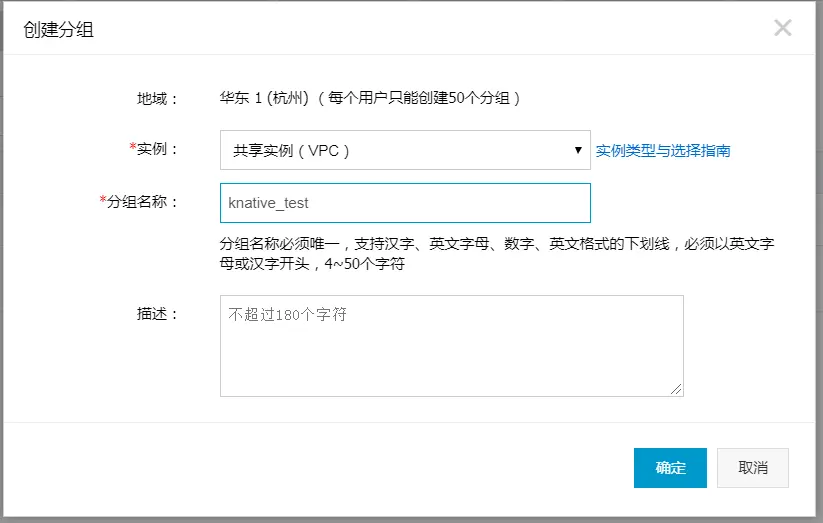Open the 共享实例（VPC）instance dropdown
823x523 pixels.
405,150
